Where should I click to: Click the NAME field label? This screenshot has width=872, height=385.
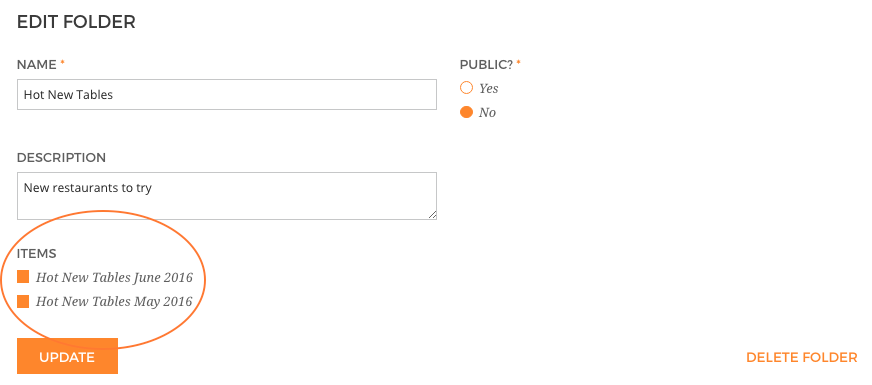click(37, 65)
